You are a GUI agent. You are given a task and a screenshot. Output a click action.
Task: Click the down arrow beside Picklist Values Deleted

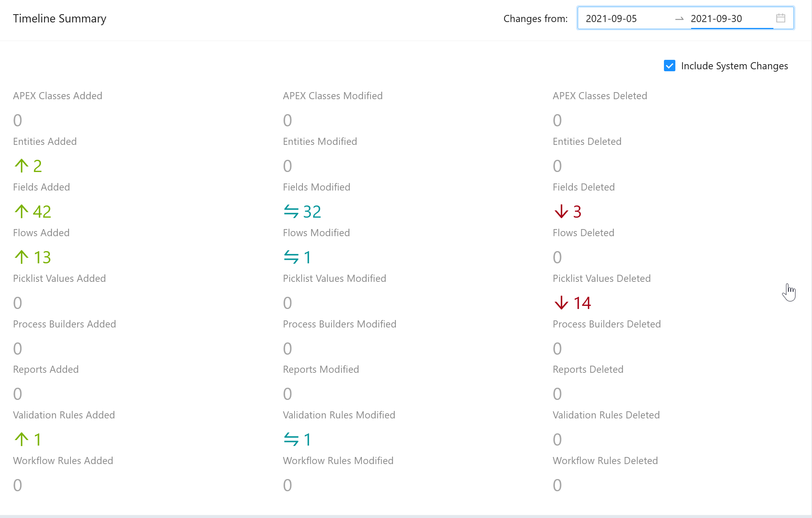tap(561, 303)
